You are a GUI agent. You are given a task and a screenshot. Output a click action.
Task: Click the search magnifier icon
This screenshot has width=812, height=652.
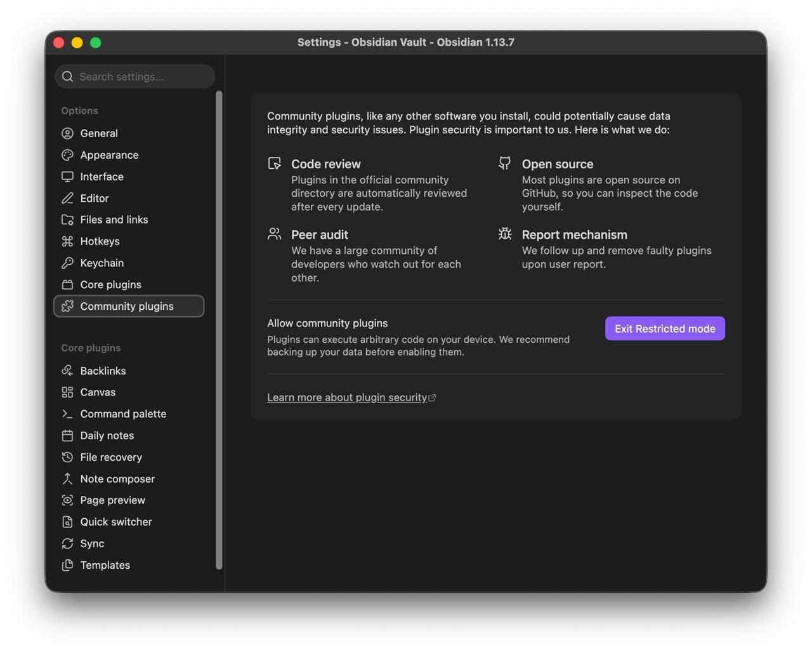coord(68,77)
